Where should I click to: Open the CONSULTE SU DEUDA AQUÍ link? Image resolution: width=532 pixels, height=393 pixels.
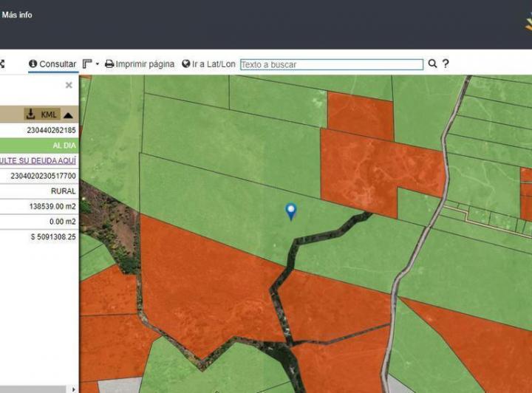coord(38,160)
